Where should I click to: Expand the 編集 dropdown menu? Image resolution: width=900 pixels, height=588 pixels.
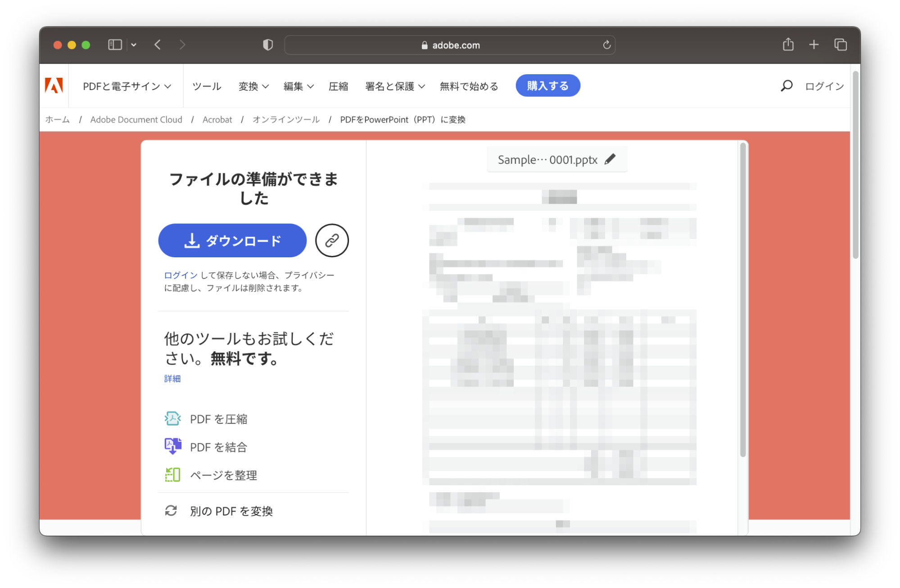coord(298,86)
